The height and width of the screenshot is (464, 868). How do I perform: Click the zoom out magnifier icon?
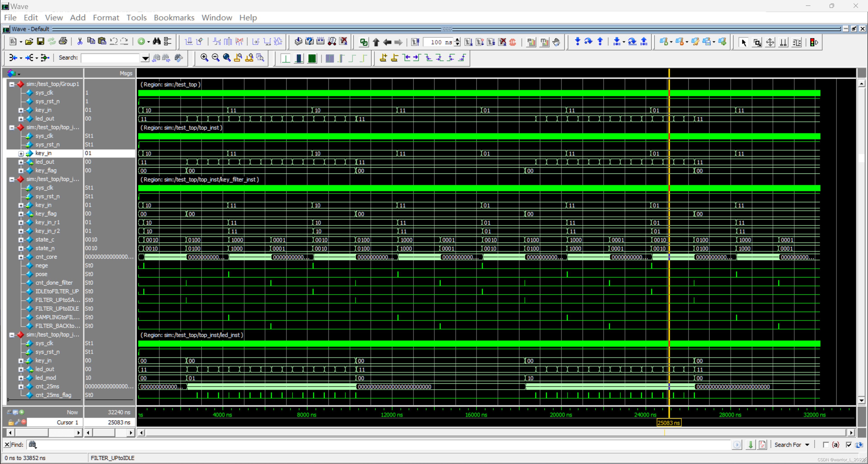(x=215, y=57)
